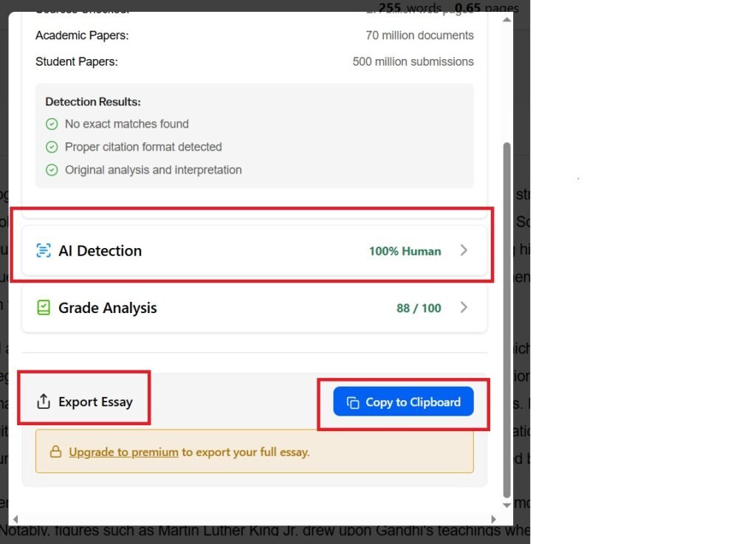Click the lock icon in upgrade banner
This screenshot has width=756, height=544.
point(55,452)
